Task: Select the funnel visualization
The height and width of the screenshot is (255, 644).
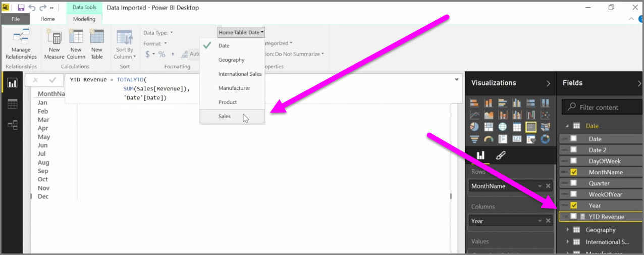Action: point(474,139)
